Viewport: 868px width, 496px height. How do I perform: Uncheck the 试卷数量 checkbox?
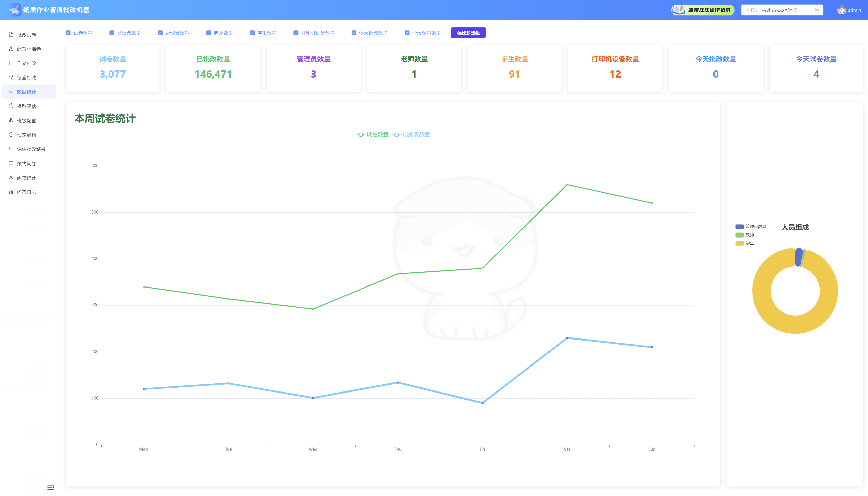pos(68,33)
